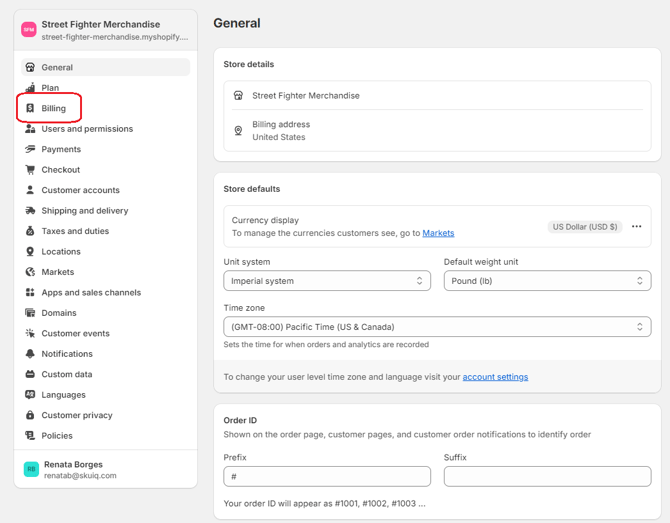Click the Domains icon

tap(30, 313)
